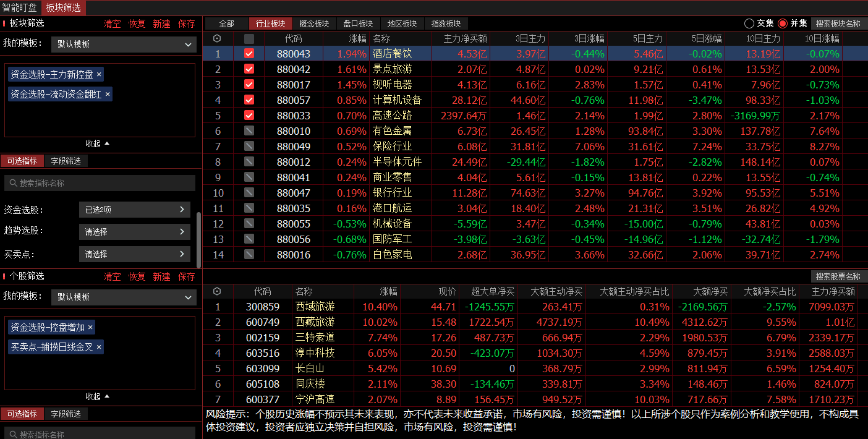Uncheck the 酒店餐饮 row checkbox

pyautogui.click(x=249, y=54)
